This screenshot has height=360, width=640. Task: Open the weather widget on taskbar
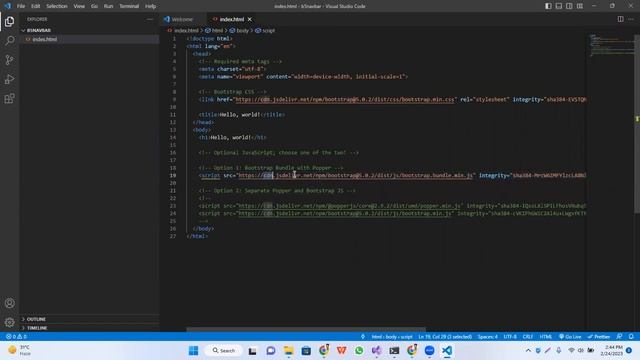click(x=20, y=350)
